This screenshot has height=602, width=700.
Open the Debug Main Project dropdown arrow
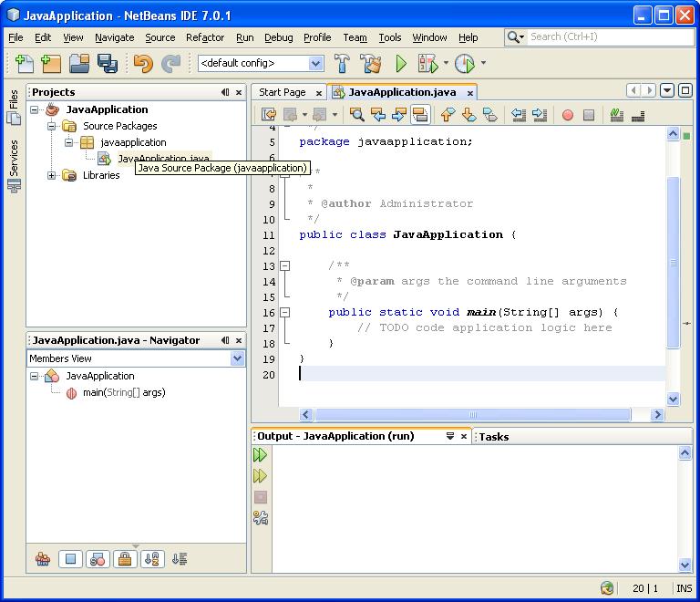pos(446,63)
